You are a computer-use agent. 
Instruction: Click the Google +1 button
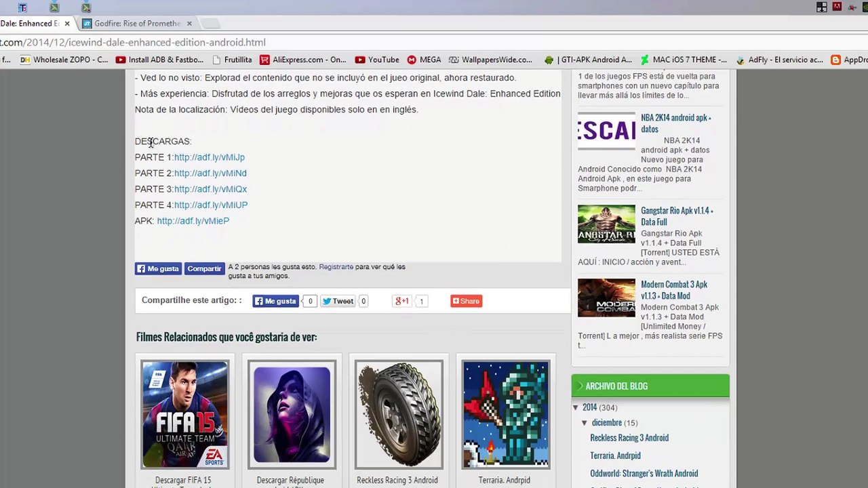(402, 301)
